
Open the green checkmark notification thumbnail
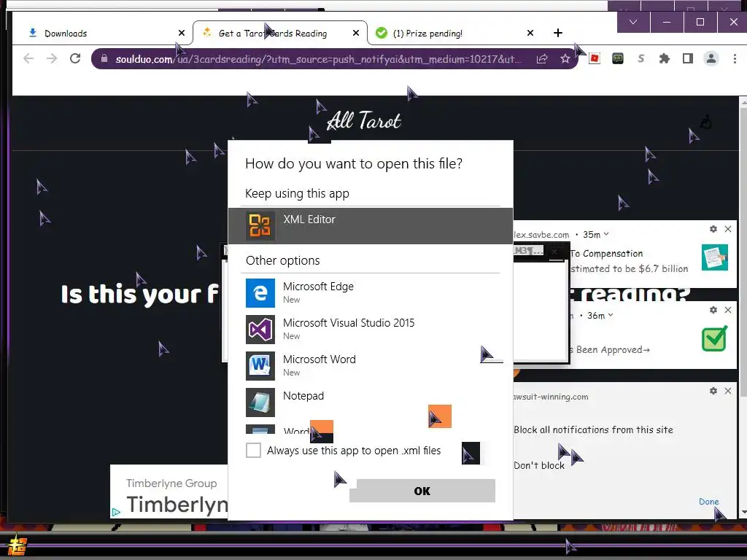(x=715, y=339)
